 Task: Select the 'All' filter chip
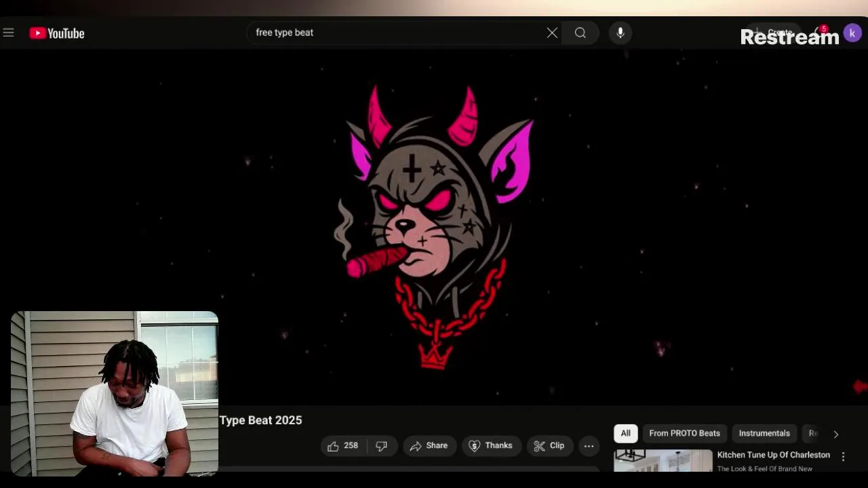coord(625,433)
